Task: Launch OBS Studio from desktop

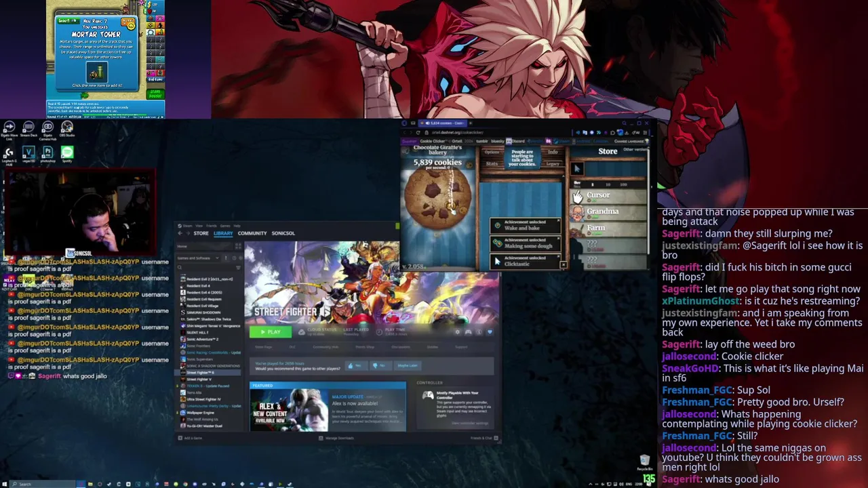Action: click(66, 129)
